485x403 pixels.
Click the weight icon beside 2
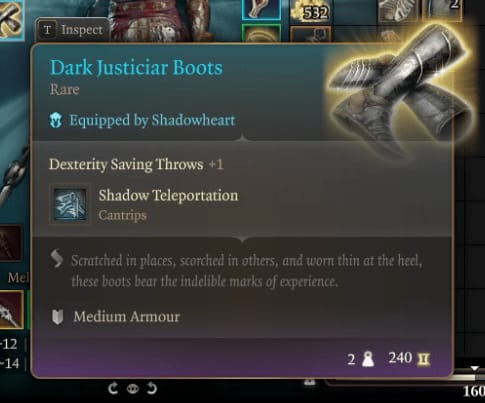tap(368, 359)
